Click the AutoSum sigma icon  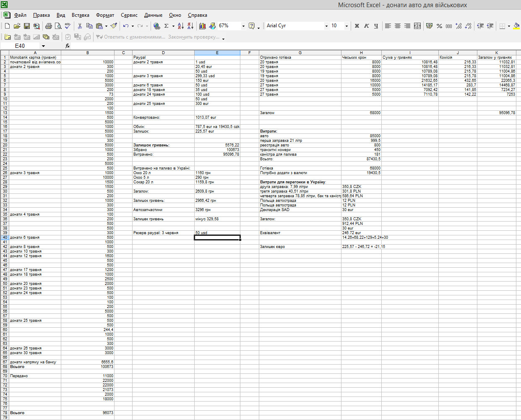166,26
